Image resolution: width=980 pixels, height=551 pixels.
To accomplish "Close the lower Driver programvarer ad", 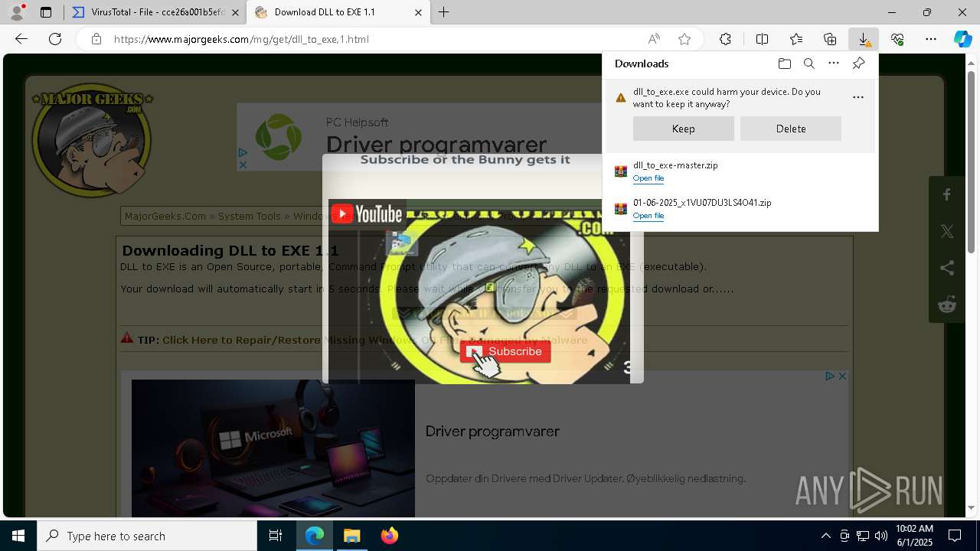I will 842,376.
